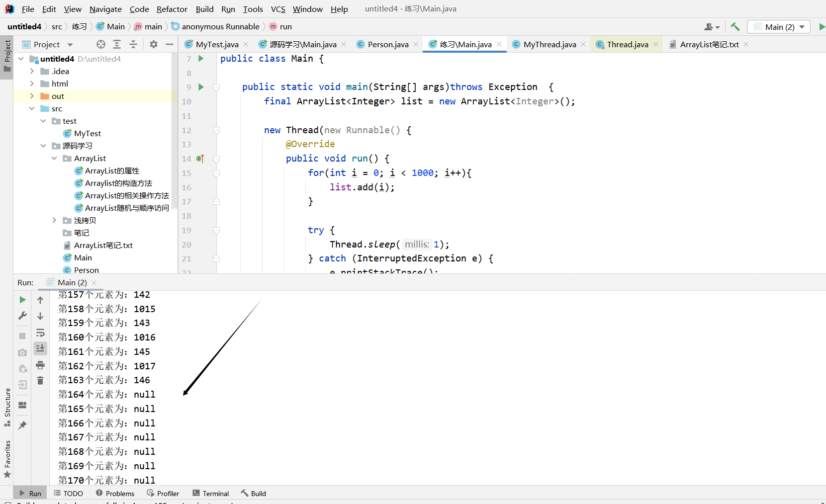Close the MyThread.java tab

point(583,44)
